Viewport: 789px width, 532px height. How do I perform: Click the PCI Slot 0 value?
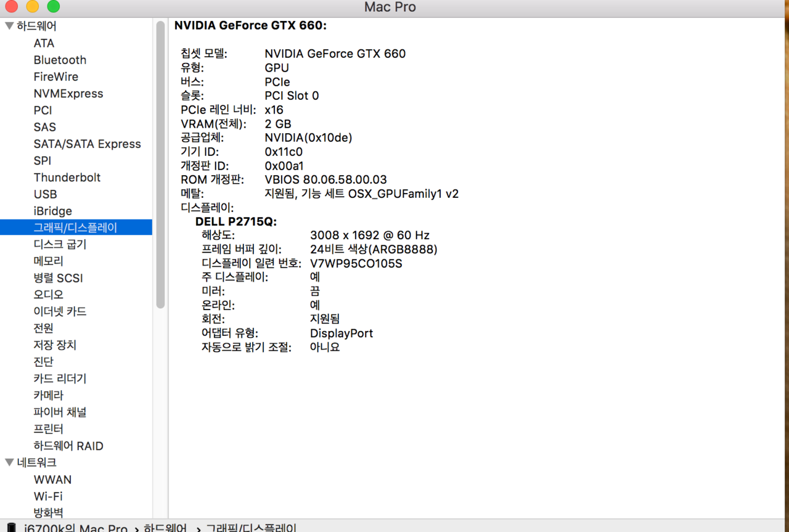tap(292, 96)
